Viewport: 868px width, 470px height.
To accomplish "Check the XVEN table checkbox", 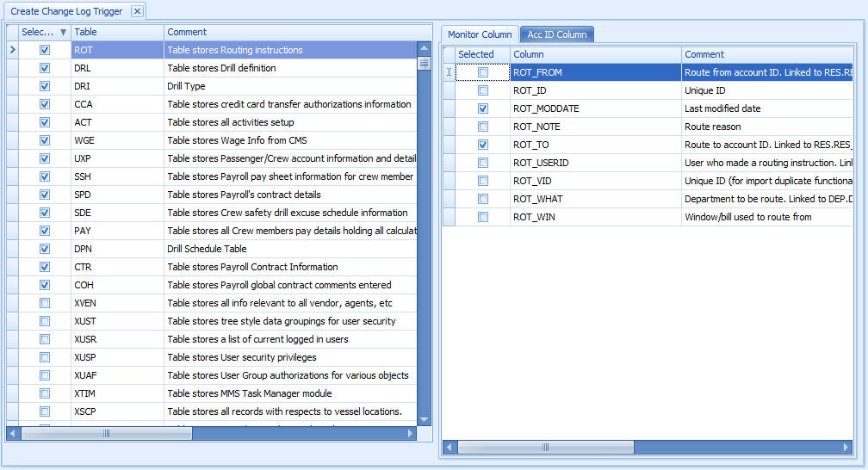I will tap(45, 303).
